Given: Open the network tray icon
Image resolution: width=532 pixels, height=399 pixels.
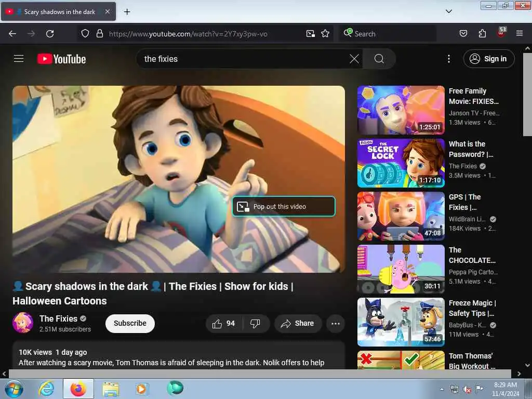Looking at the screenshot, I should [x=454, y=390].
